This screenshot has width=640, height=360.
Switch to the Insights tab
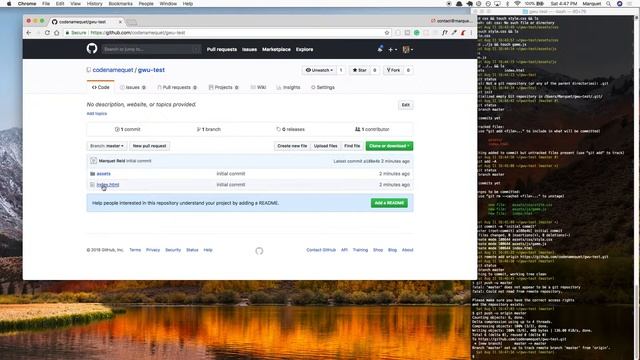click(x=288, y=87)
